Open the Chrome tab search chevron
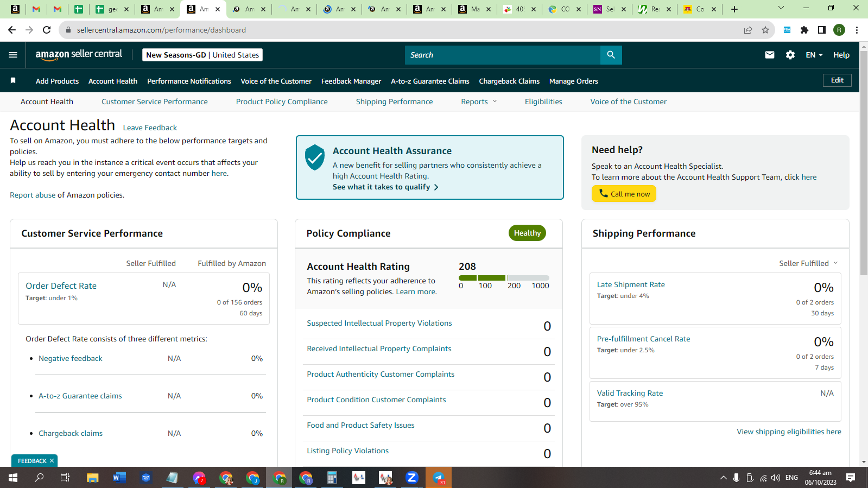The image size is (868, 488). click(781, 8)
